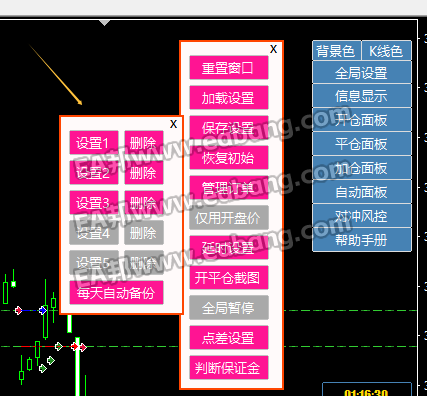This screenshot has height=396, width=427.
Task: Click the gray triangle marker atop chart
Action: tap(105, 23)
